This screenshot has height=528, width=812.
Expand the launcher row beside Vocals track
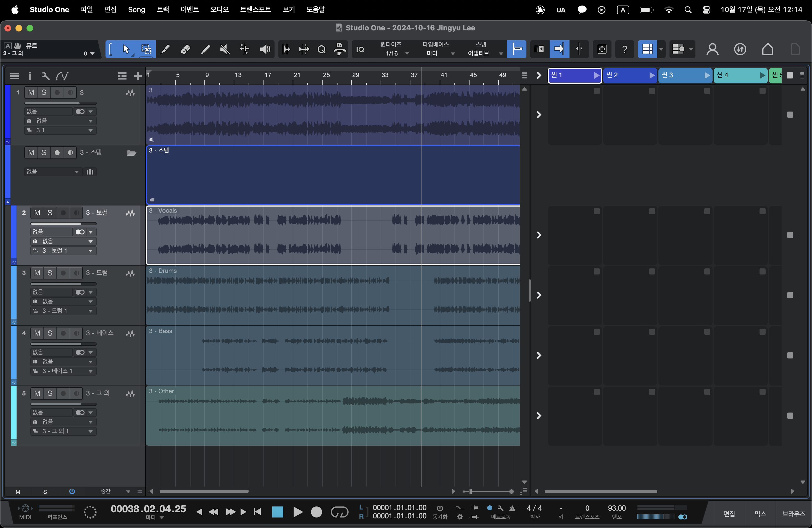(x=539, y=235)
